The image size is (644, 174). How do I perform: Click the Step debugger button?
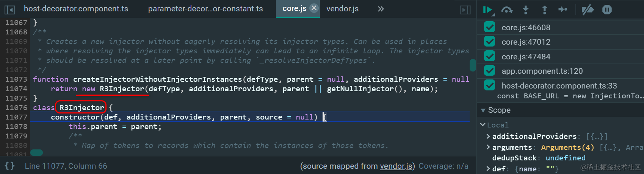[563, 10]
